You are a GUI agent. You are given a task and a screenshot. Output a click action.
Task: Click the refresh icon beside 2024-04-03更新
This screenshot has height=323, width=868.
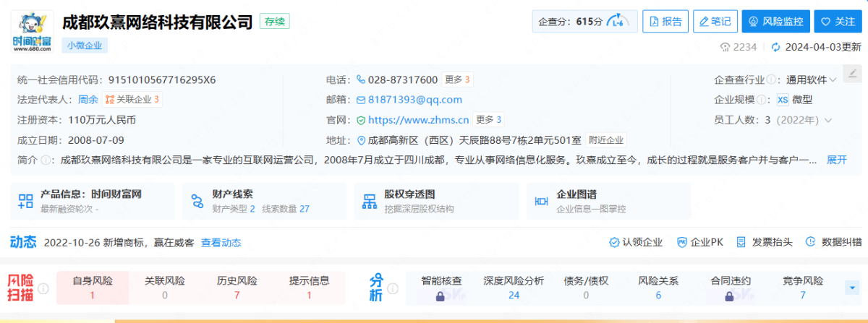[776, 47]
